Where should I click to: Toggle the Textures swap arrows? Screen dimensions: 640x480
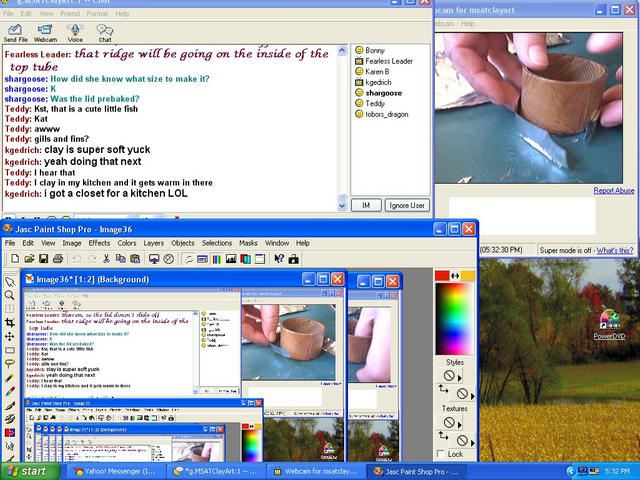443,436
